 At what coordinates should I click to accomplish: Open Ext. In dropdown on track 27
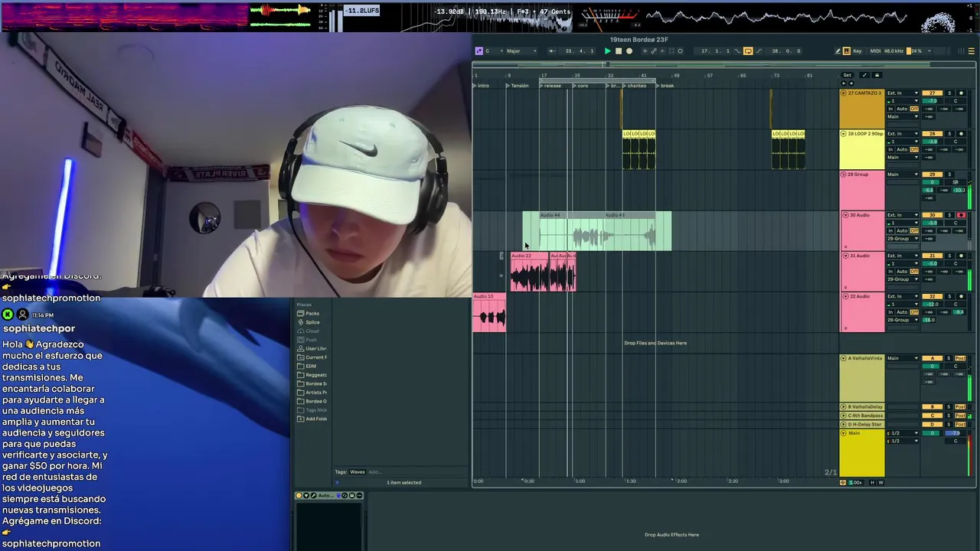[903, 93]
